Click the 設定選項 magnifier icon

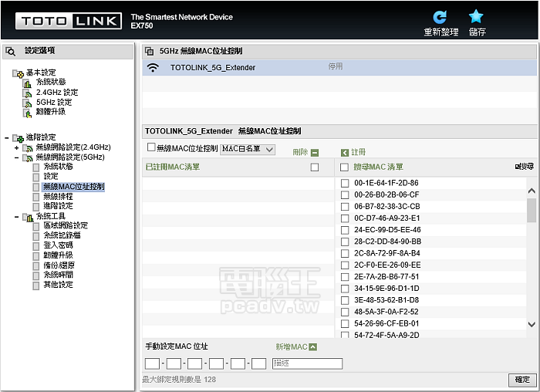11,52
